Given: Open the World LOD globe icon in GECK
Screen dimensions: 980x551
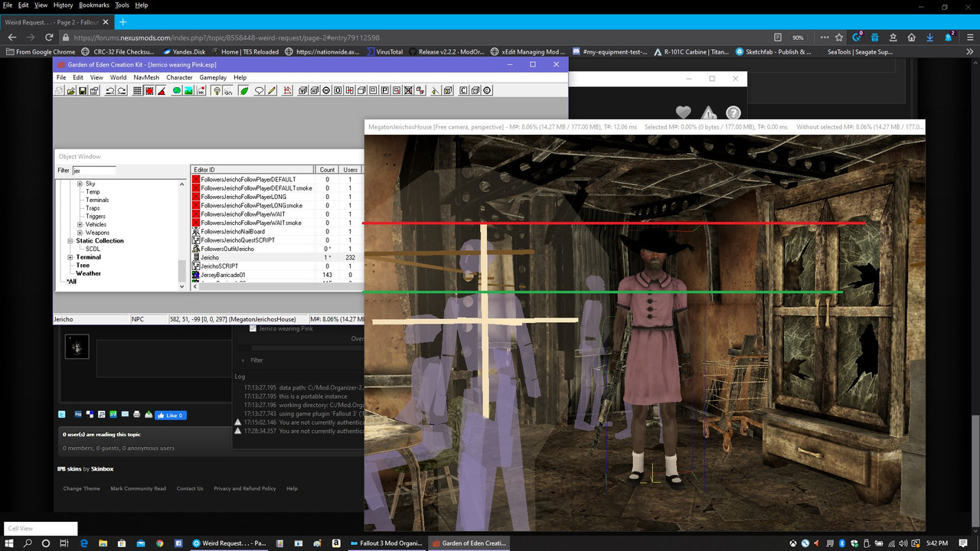Looking at the screenshot, I should [176, 90].
